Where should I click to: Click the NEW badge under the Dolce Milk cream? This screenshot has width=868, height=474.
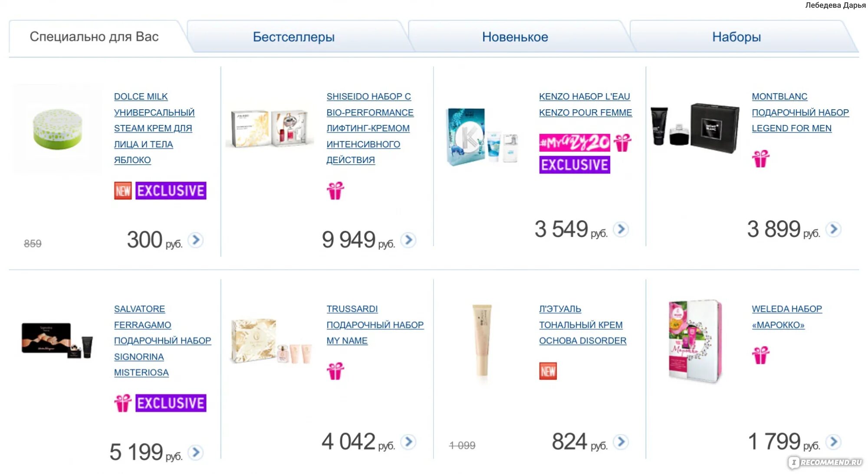pyautogui.click(x=123, y=191)
